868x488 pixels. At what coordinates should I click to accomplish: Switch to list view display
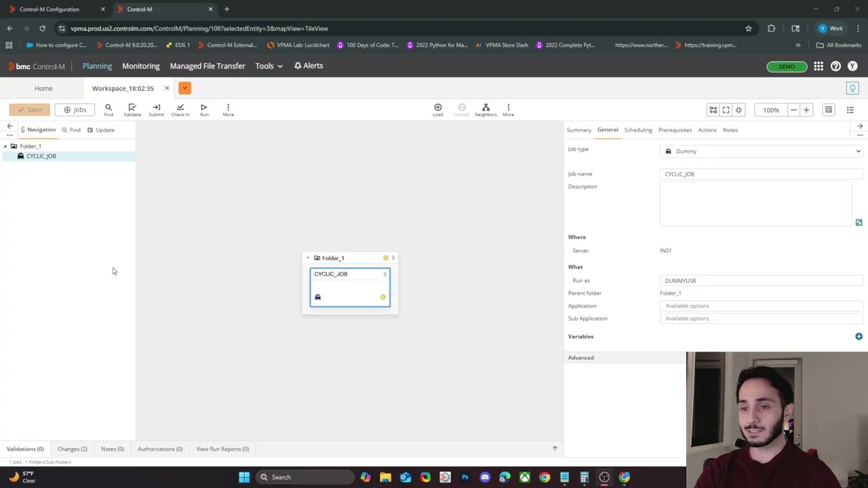[850, 110]
